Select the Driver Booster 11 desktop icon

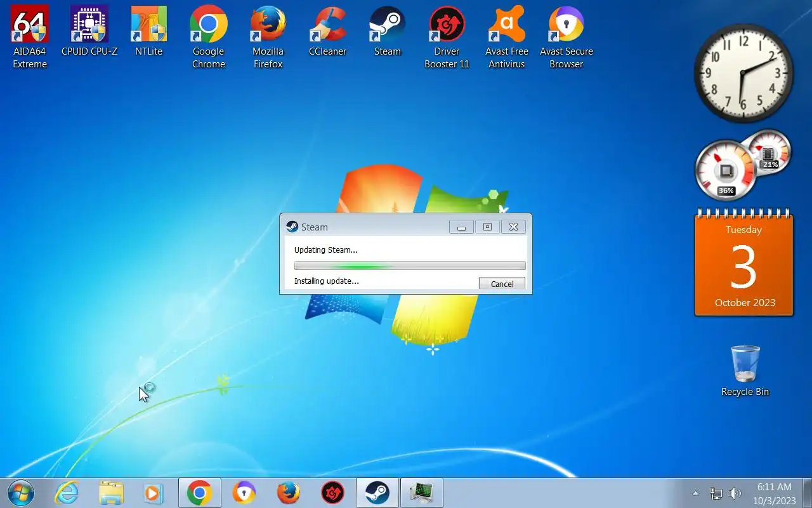(x=447, y=37)
